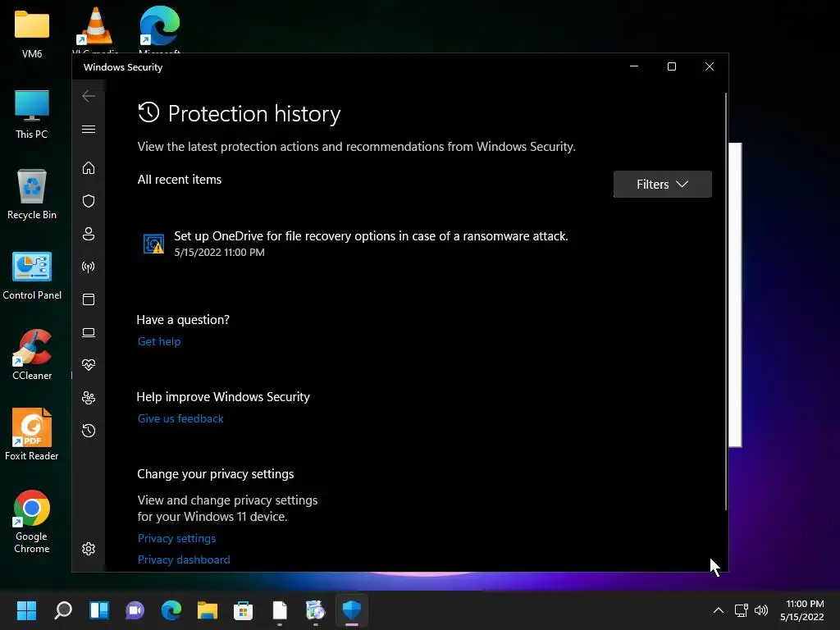The width and height of the screenshot is (840, 630).
Task: Select Microsoft Edge desktop shortcut
Action: click(x=160, y=30)
